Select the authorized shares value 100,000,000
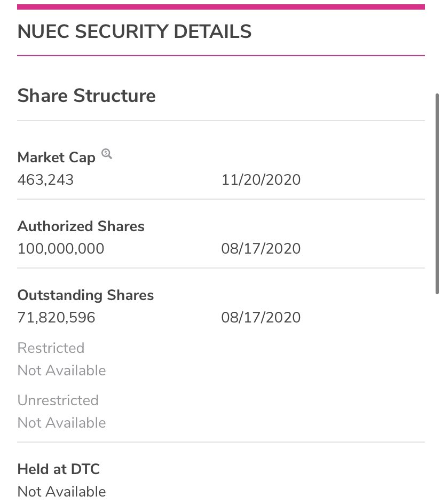The width and height of the screenshot is (442, 504). click(x=61, y=248)
